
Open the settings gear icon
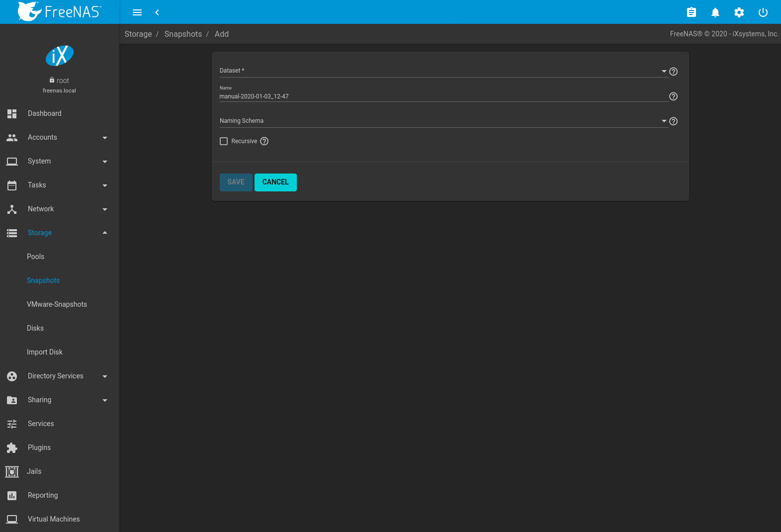coord(739,12)
